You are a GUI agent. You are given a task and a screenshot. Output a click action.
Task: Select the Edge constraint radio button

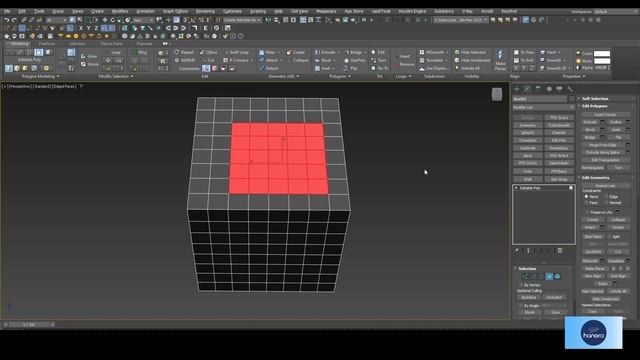(606, 197)
